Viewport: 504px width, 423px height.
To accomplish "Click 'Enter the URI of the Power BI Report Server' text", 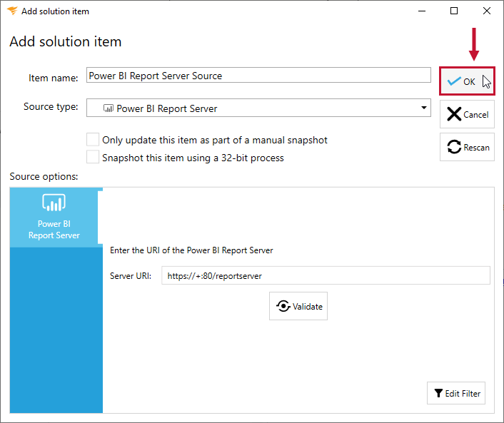I will (x=191, y=250).
